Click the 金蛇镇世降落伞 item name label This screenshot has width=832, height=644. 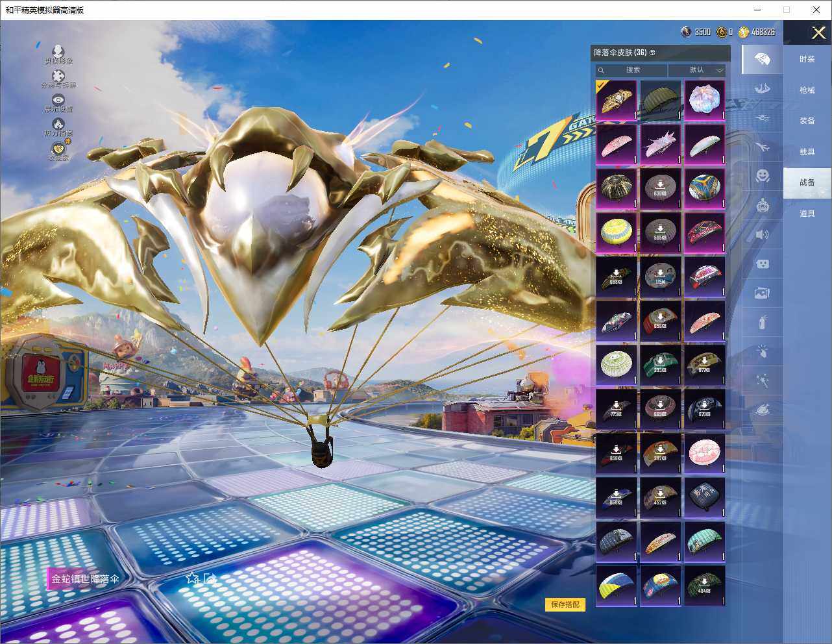[x=86, y=578]
